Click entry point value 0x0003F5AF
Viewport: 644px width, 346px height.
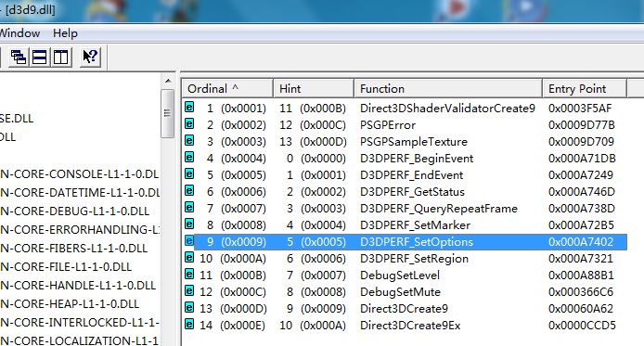[x=580, y=109]
